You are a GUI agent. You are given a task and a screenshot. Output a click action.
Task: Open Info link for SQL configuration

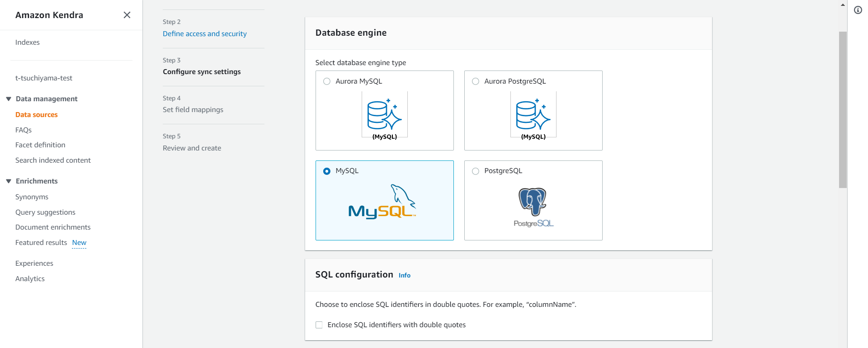405,275
